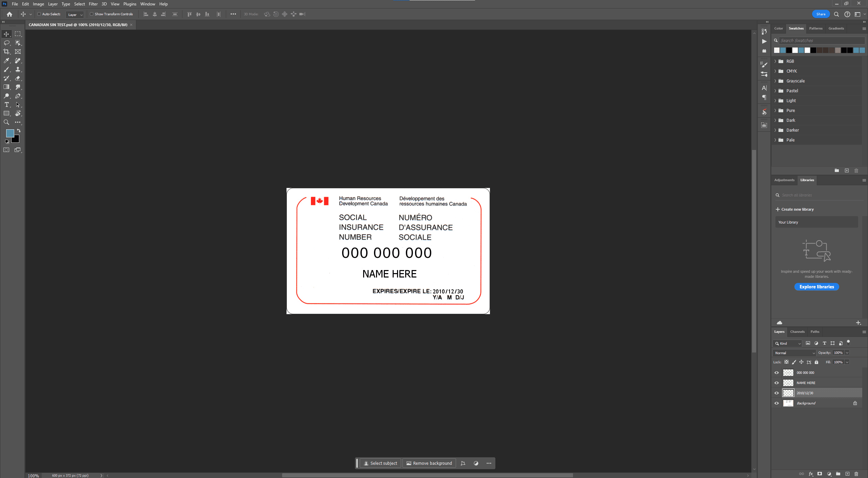
Task: Click the Share button
Action: [821, 14]
